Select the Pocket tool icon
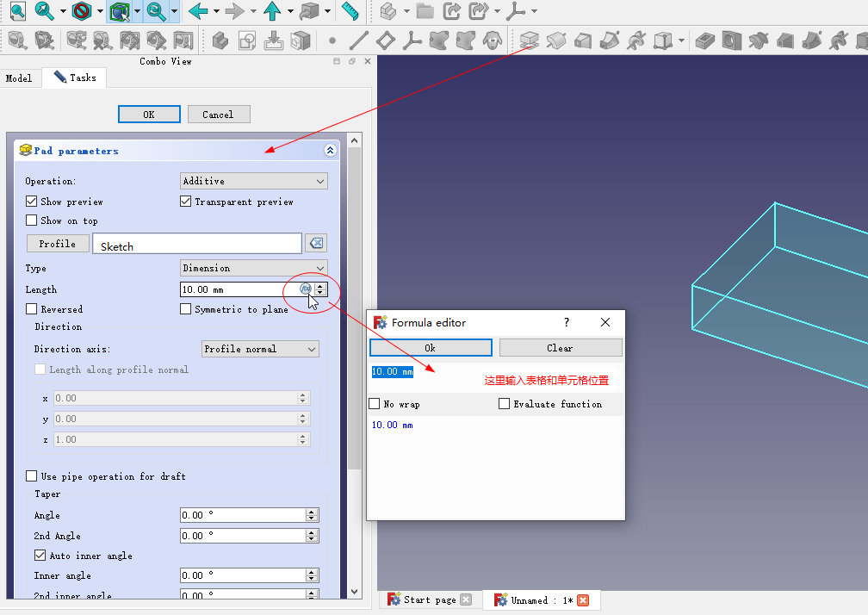The image size is (868, 615). point(704,40)
